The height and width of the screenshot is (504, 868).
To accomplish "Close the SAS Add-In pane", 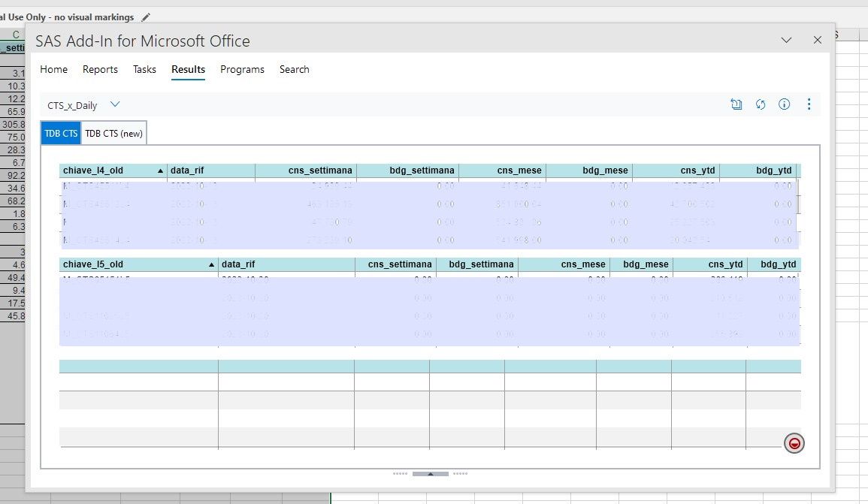I will pos(817,40).
